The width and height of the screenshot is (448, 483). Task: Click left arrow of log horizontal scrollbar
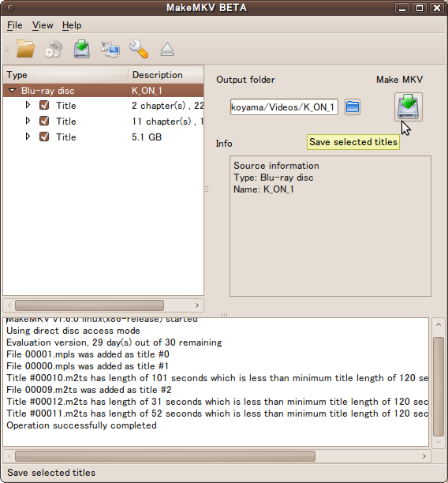(9, 456)
